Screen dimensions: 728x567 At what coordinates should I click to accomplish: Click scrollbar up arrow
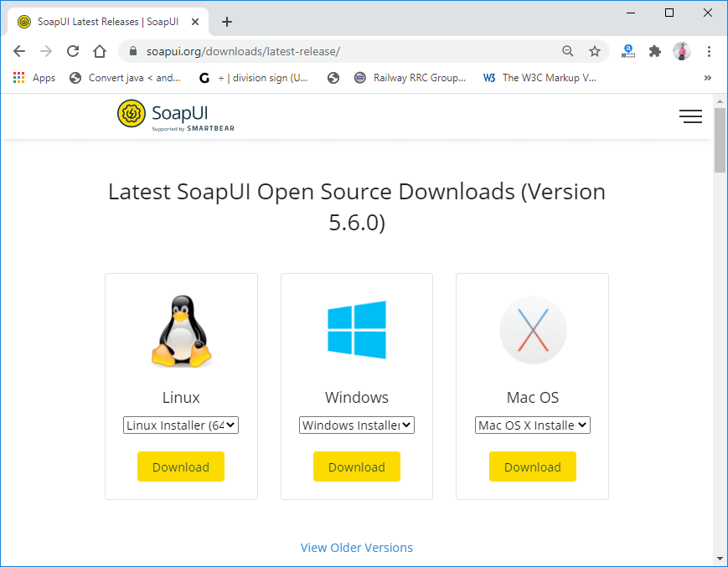point(720,101)
